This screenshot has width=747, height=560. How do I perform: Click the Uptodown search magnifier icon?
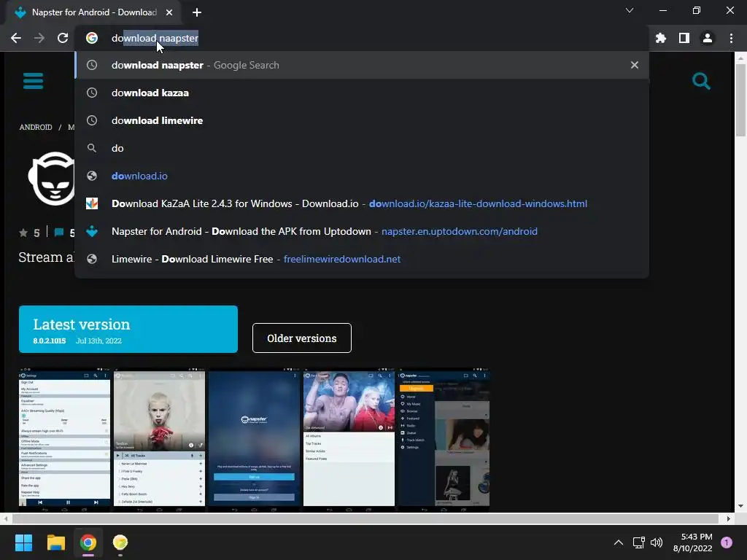point(701,81)
